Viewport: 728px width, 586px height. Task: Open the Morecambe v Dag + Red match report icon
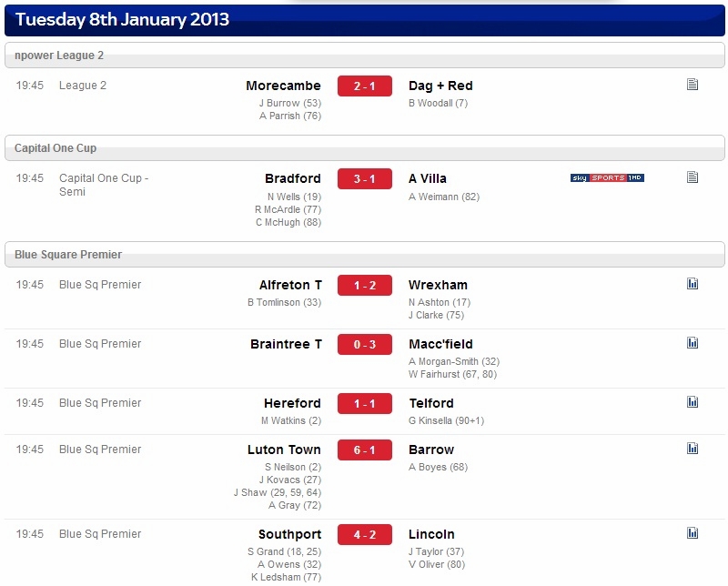coord(693,85)
